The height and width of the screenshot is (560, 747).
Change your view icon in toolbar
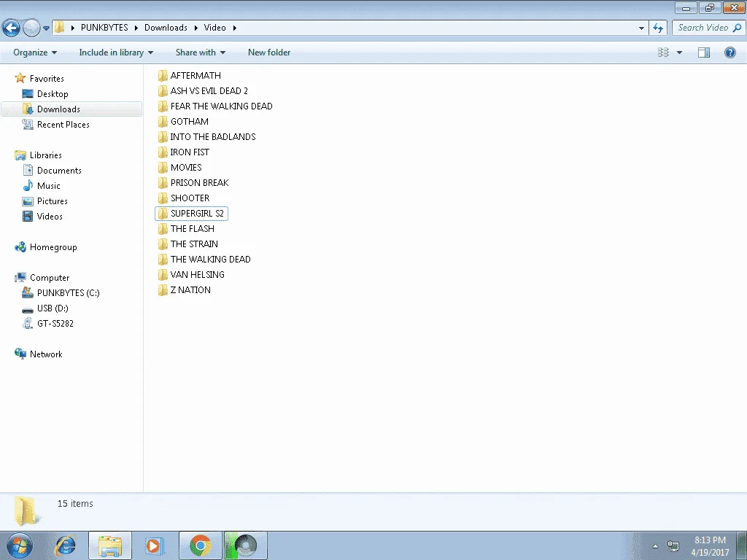point(663,52)
